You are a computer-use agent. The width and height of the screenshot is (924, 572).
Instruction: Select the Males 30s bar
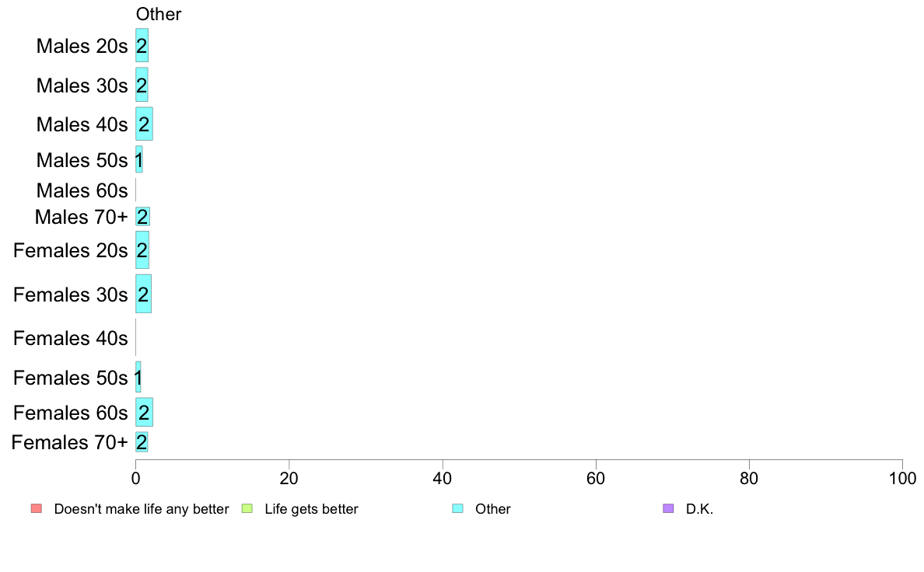coord(142,85)
